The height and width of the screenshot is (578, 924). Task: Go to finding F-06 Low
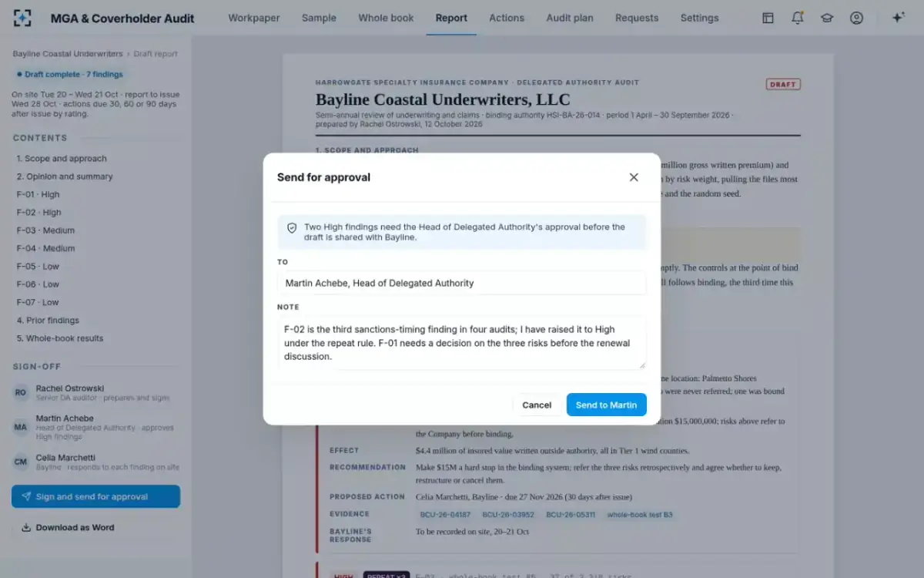[x=38, y=284]
